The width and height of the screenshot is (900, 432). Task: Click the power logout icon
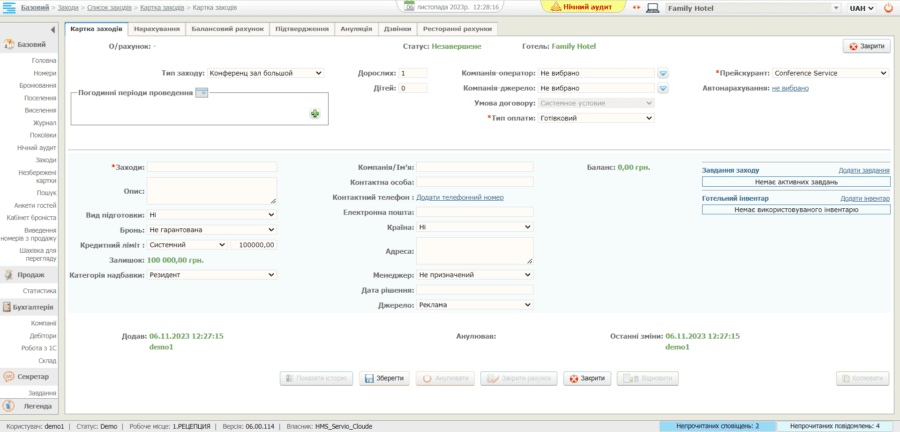click(887, 8)
